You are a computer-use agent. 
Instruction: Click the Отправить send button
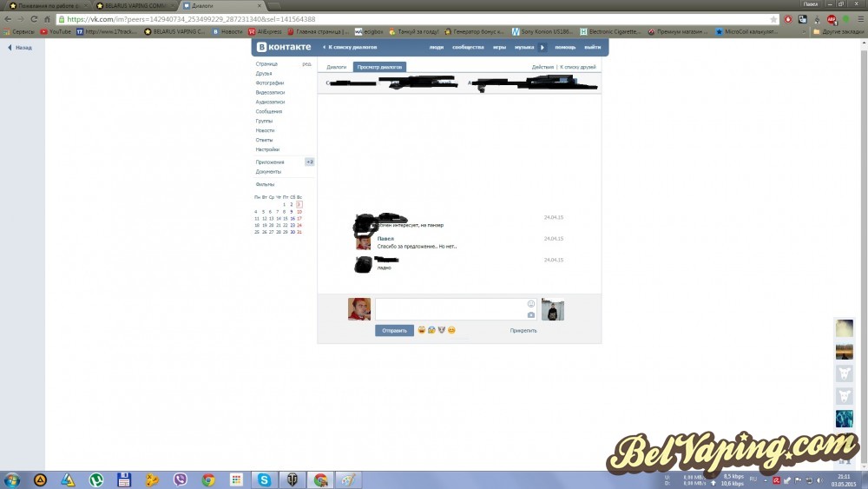coord(394,331)
